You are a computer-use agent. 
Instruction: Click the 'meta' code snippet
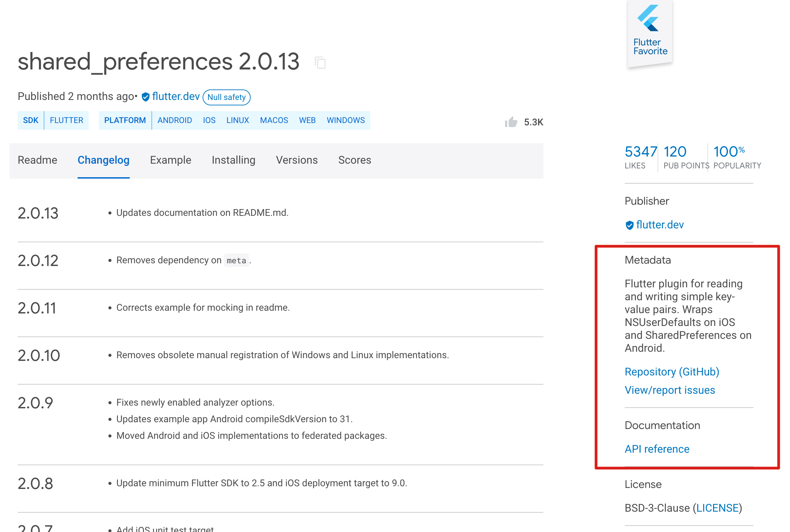tap(236, 261)
